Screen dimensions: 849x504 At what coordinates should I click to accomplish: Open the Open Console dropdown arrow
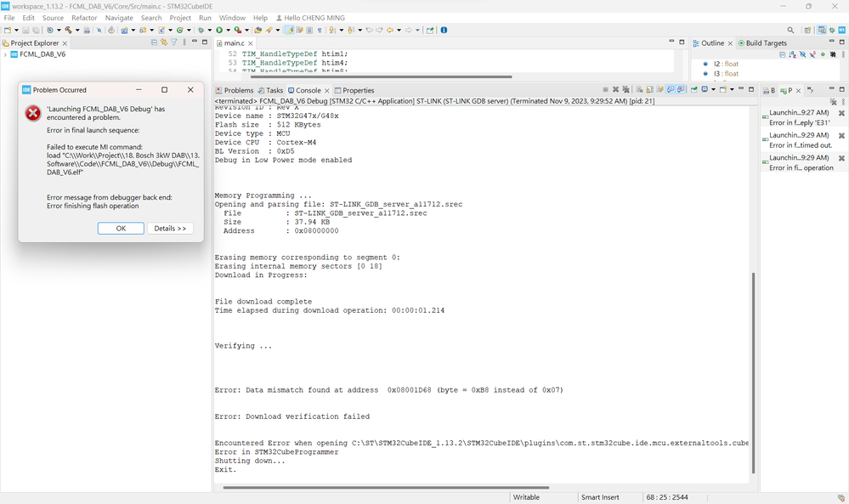732,89
